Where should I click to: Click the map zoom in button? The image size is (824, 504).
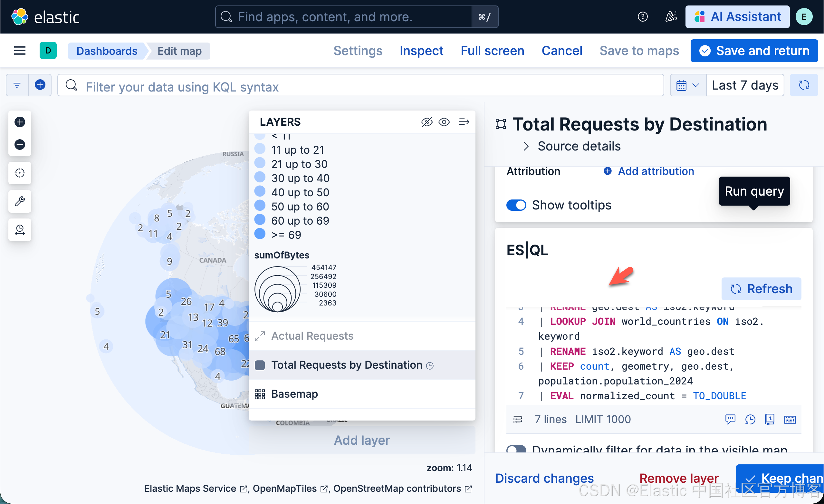(20, 122)
